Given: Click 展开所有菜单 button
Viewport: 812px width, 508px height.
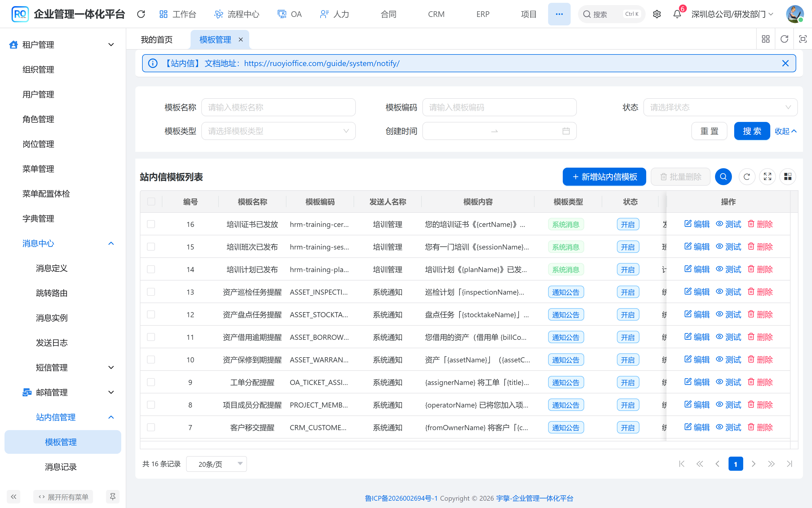Looking at the screenshot, I should click(63, 497).
